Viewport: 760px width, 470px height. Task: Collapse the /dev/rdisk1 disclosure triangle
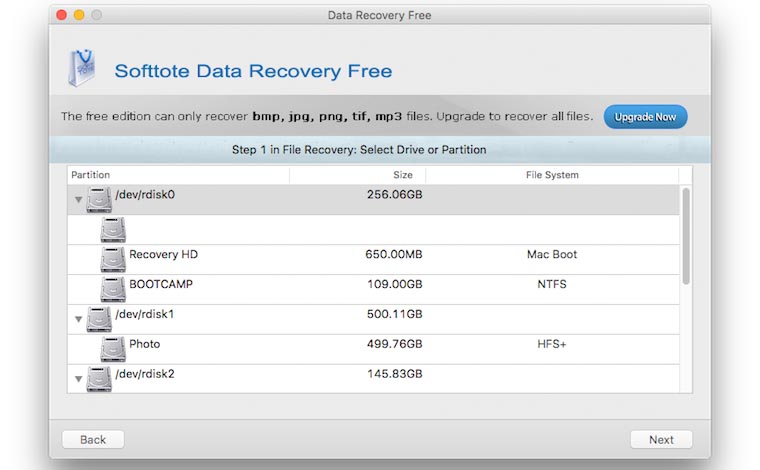point(78,319)
